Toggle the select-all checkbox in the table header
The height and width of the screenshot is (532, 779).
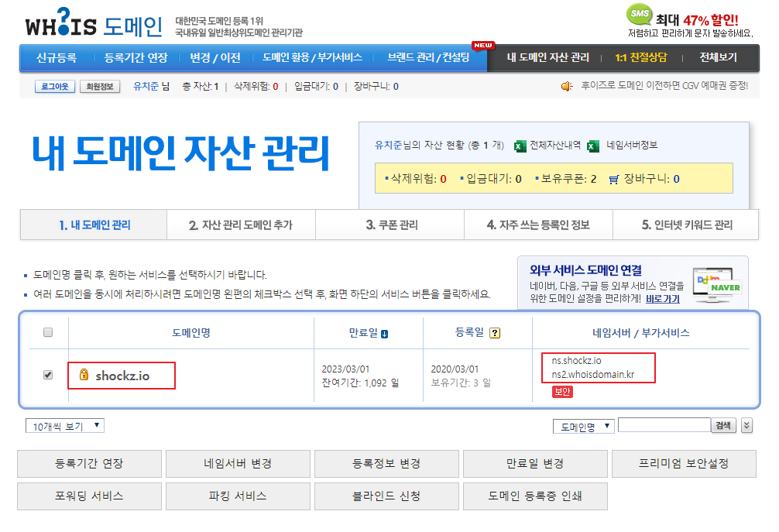(48, 332)
